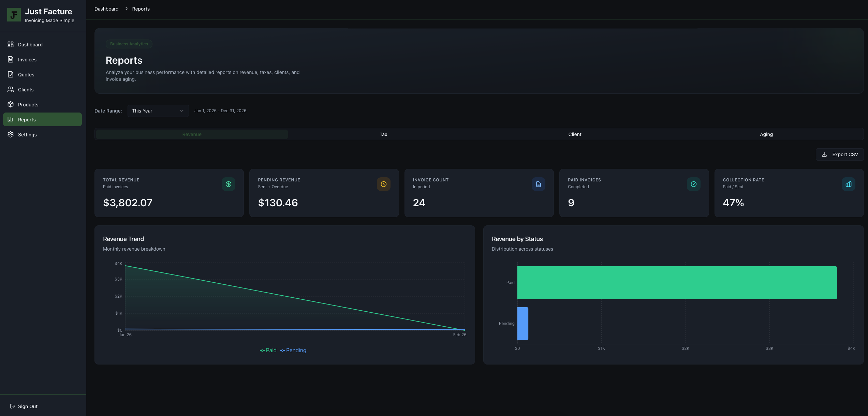Open the This Year date range dropdown
Viewport: 868px width, 416px height.
[x=158, y=111]
